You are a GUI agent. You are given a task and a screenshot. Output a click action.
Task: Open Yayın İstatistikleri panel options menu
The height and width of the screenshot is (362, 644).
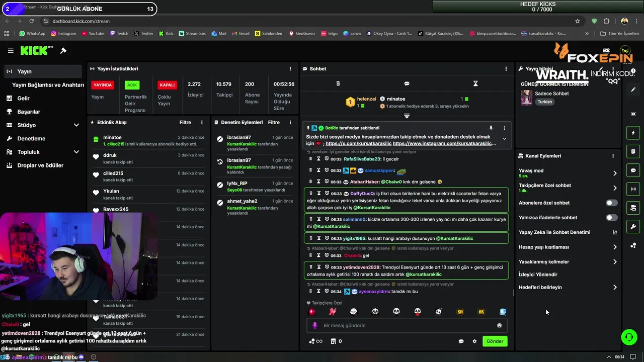click(290, 68)
